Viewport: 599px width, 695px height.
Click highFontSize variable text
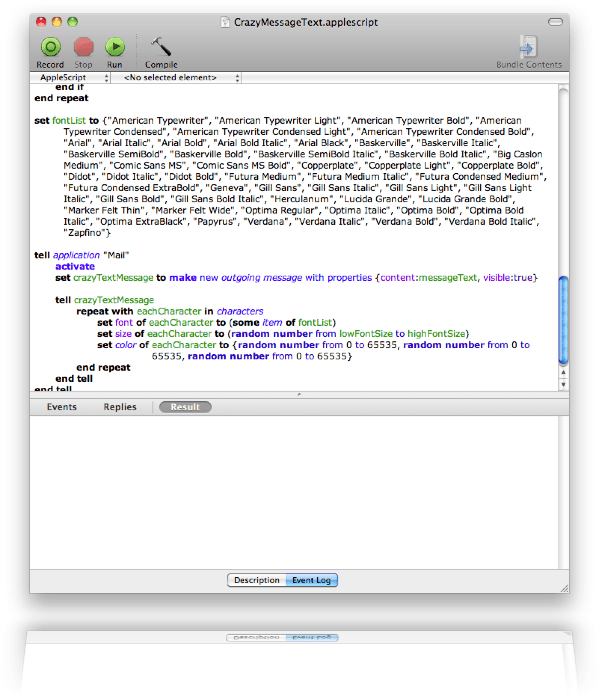[x=436, y=334]
